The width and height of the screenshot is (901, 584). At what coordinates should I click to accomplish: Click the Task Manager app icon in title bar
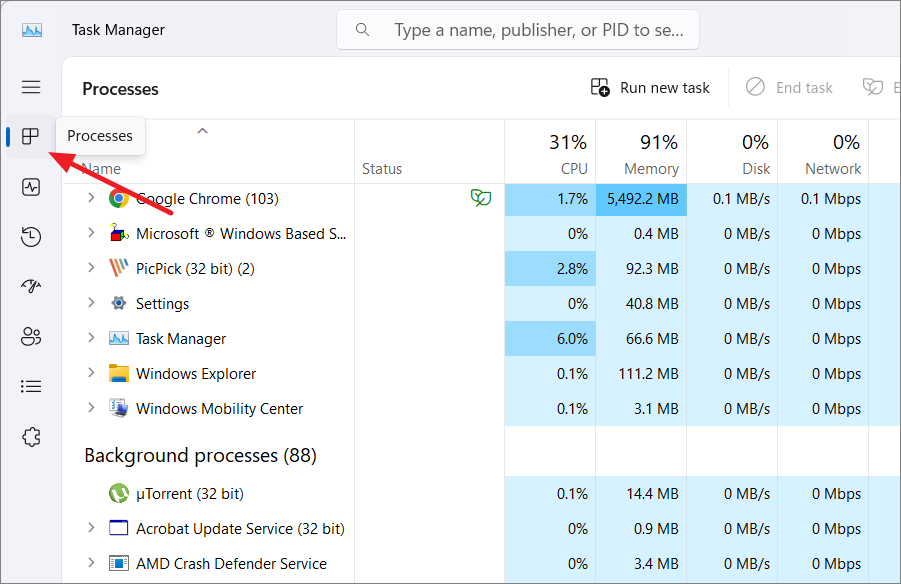click(32, 30)
